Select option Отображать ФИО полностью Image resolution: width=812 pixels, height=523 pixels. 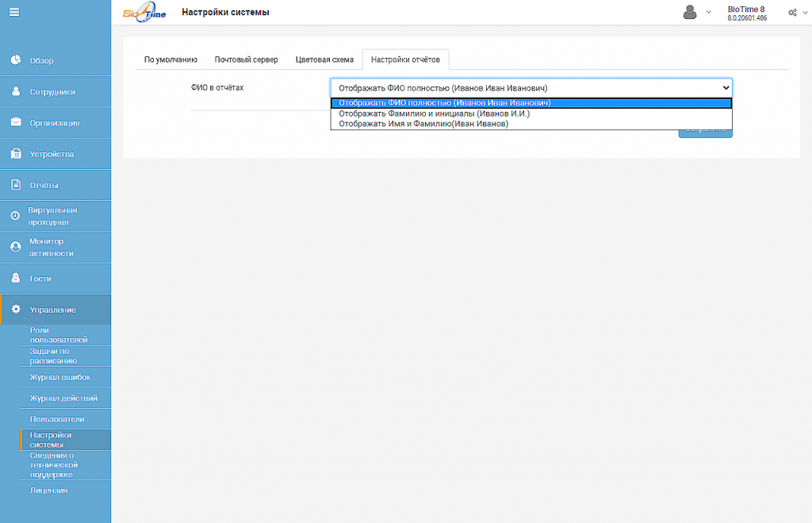pyautogui.click(x=531, y=103)
